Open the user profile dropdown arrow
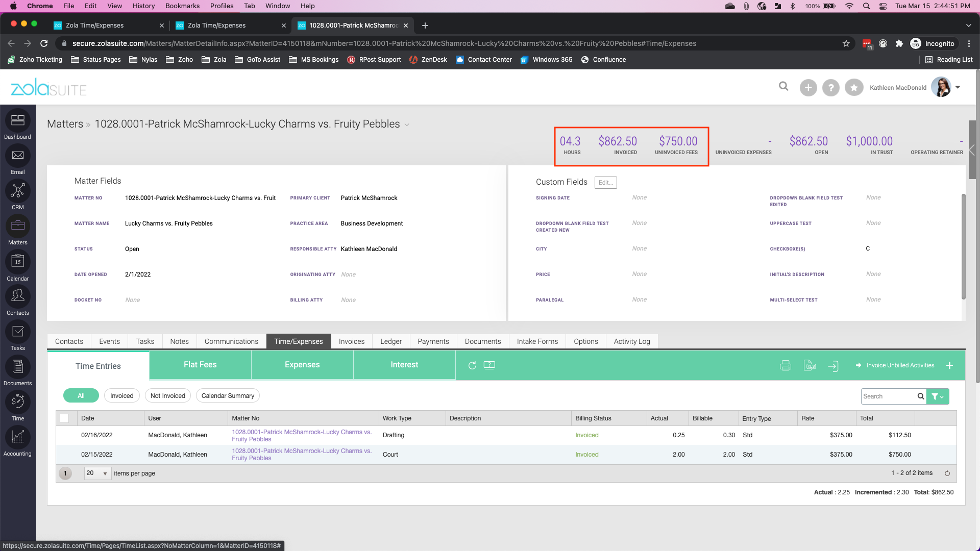The width and height of the screenshot is (980, 551). point(958,87)
